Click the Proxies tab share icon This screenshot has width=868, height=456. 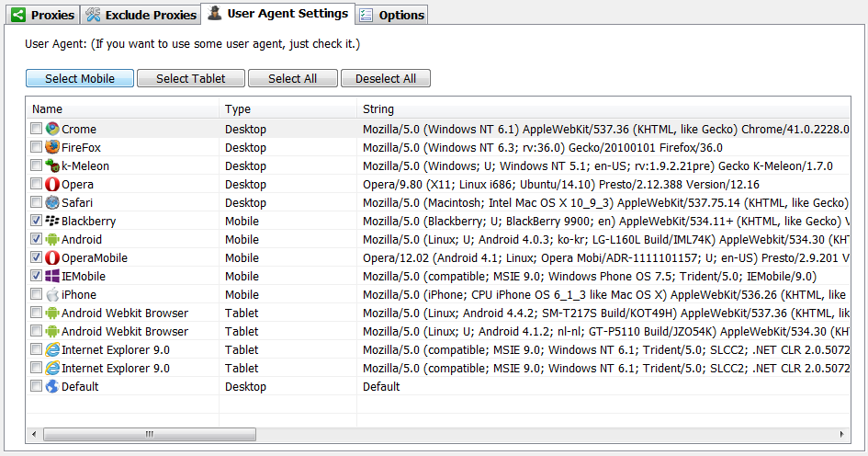[x=18, y=15]
